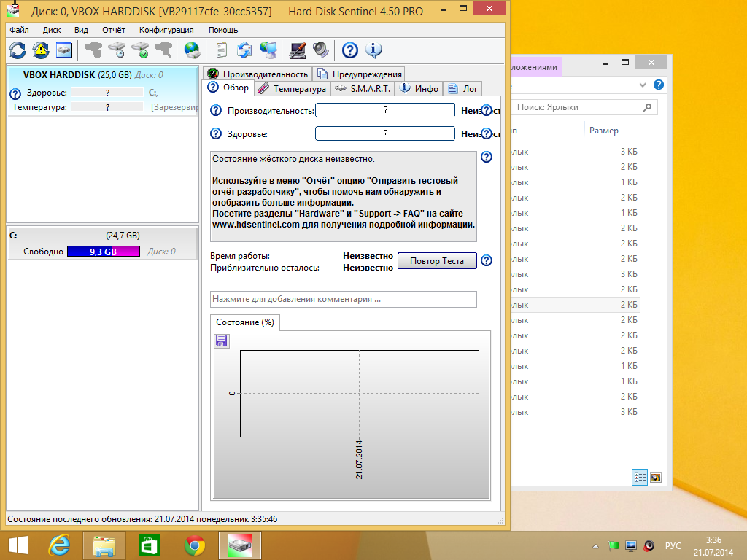The image size is (747, 560).
Task: Click help icon beside Повтор Теста button
Action: (x=487, y=260)
